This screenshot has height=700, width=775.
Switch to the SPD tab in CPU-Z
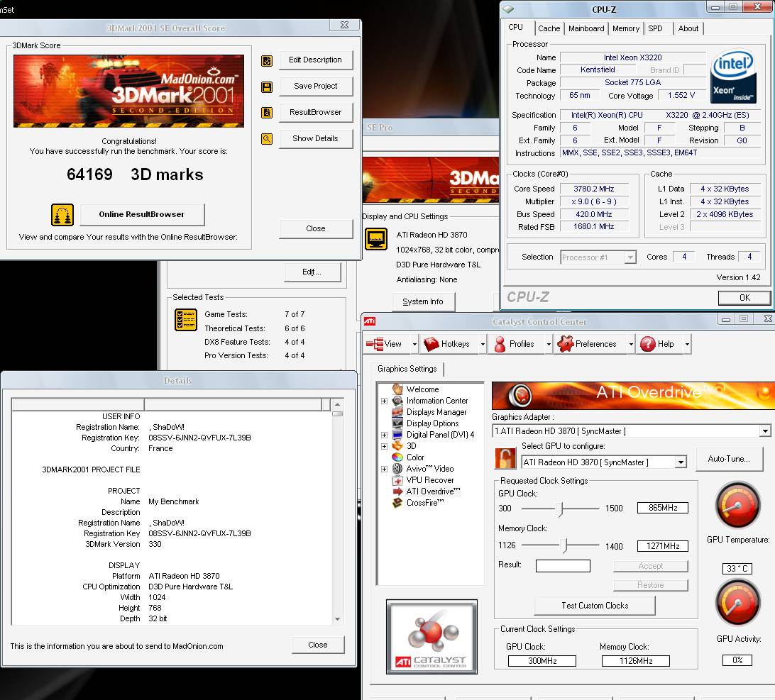point(655,28)
